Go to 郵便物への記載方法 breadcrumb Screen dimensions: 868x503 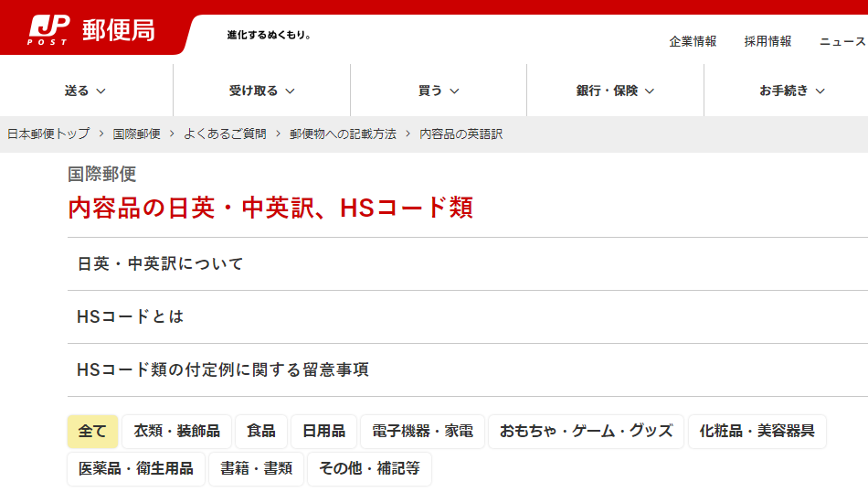[343, 134]
